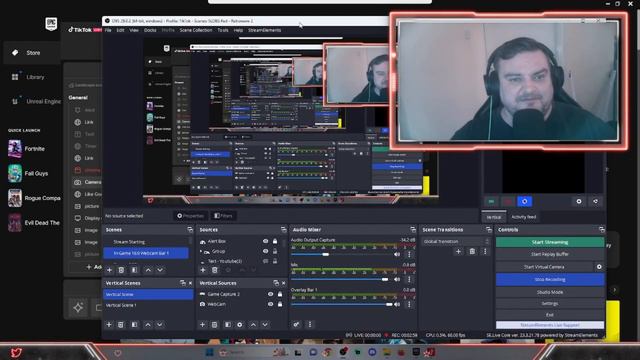This screenshot has width=640, height=360.
Task: Open vertical source filters icon
Action: coord(227,324)
